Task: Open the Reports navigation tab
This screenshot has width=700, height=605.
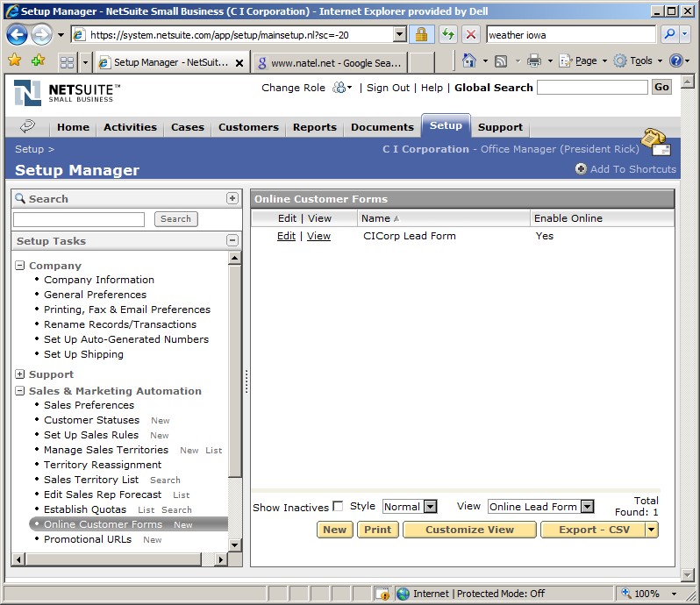Action: (314, 127)
